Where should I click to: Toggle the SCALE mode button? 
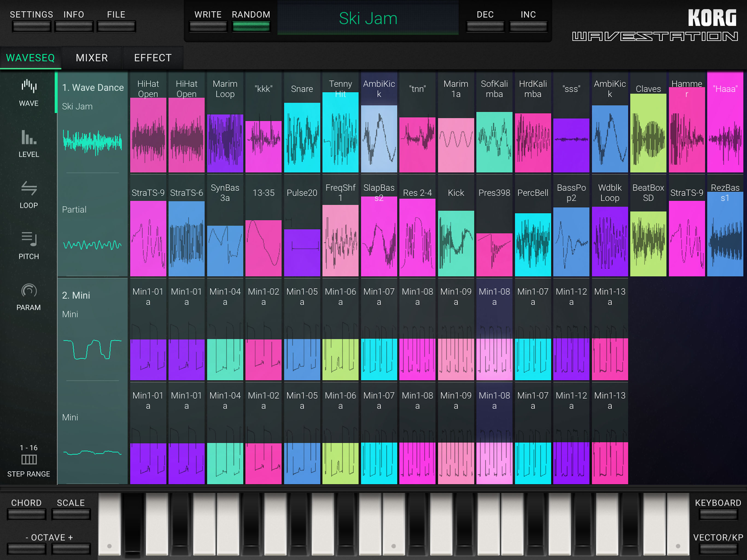(71, 514)
